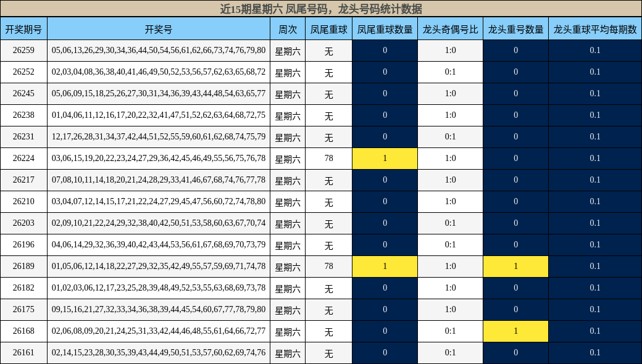Click the 龙头奇偶号比 value in row 26252
Image resolution: width=642 pixels, height=364 pixels.
pyautogui.click(x=451, y=72)
